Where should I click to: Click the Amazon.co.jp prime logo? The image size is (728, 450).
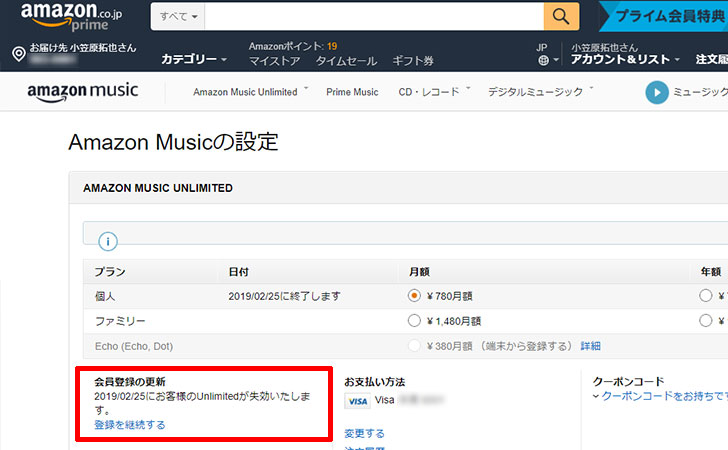pos(72,17)
